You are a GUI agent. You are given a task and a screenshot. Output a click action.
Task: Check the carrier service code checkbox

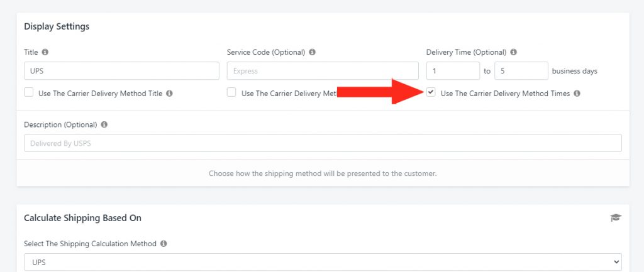(x=231, y=92)
